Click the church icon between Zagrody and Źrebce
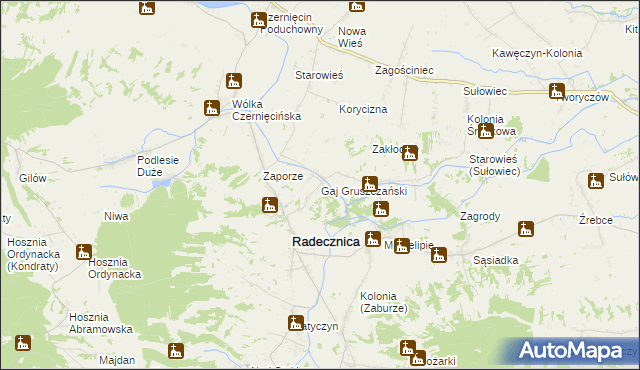Image resolution: width=640 pixels, height=370 pixels. (x=526, y=229)
